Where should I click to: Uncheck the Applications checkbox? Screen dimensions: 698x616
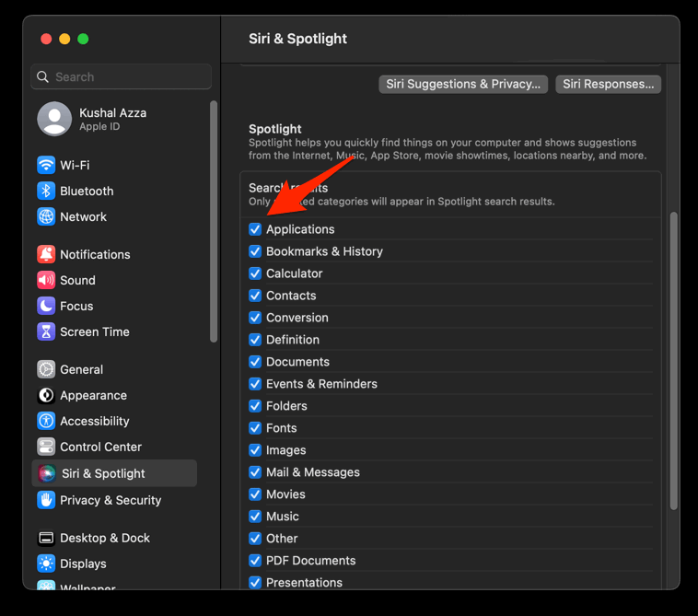coord(255,229)
